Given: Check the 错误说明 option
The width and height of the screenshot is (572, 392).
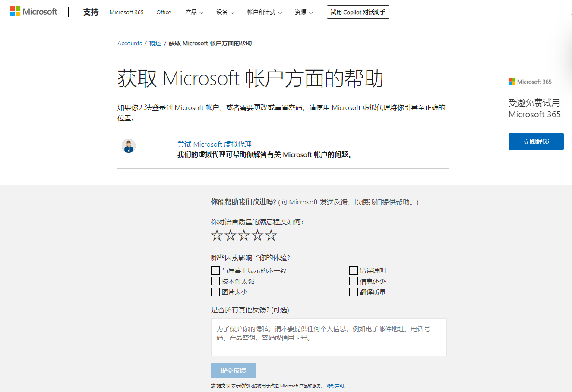Looking at the screenshot, I should coord(353,270).
